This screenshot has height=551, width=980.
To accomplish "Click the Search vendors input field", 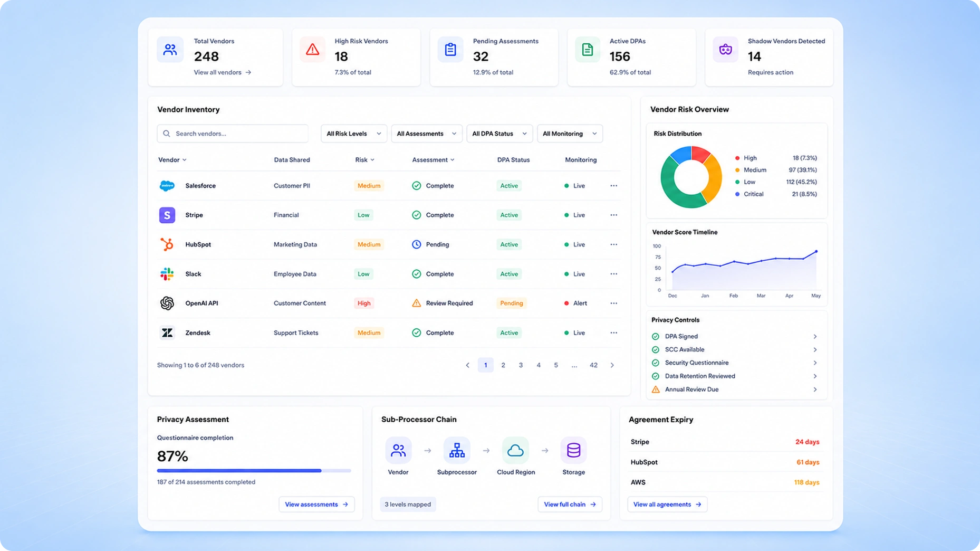I will 233,134.
